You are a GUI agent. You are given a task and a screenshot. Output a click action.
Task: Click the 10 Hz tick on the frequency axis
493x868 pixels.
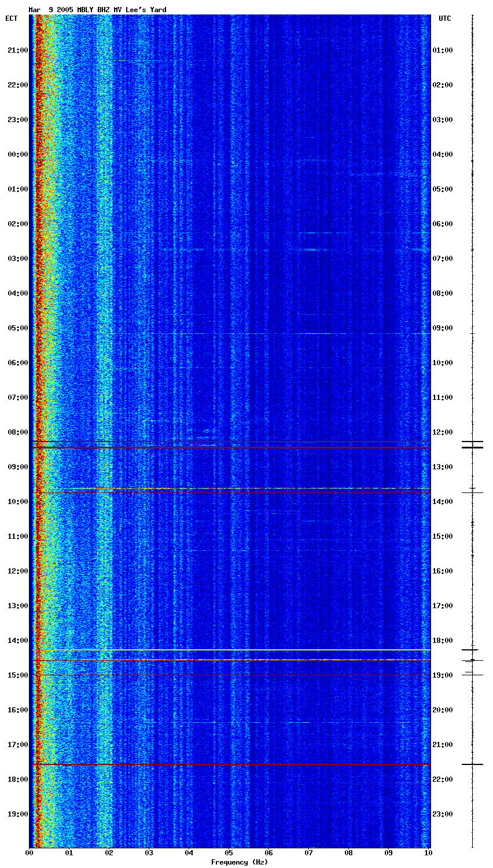pos(429,853)
